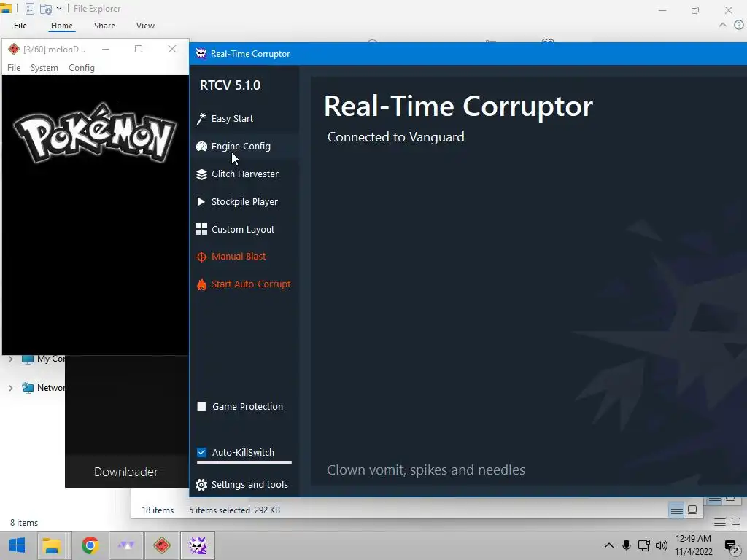Open the melonDS taskbar button
Viewport: 747px width, 560px height.
point(162,545)
